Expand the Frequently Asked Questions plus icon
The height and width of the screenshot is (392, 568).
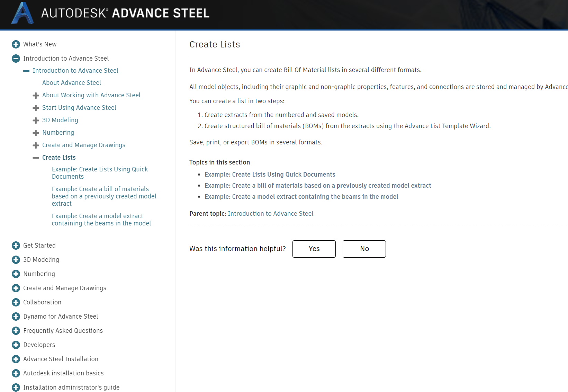[16, 331]
